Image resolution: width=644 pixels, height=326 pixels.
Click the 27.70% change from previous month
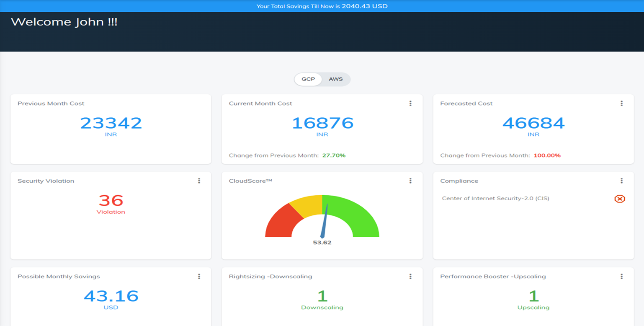[x=334, y=155]
